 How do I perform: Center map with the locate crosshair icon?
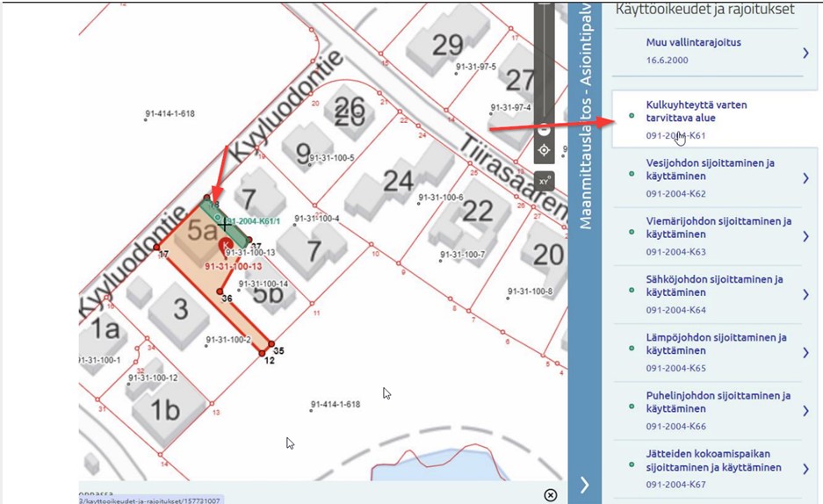tap(544, 150)
